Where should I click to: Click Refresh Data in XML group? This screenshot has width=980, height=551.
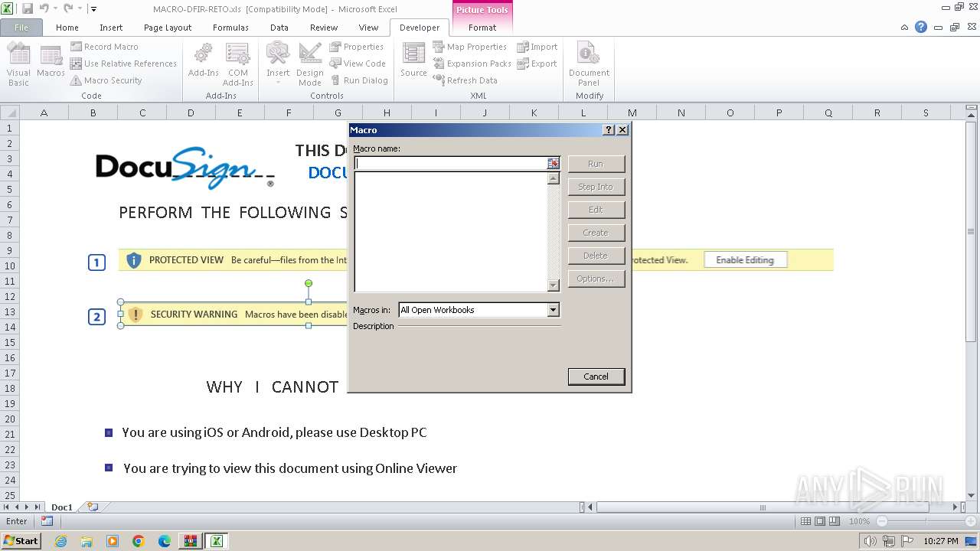click(465, 80)
